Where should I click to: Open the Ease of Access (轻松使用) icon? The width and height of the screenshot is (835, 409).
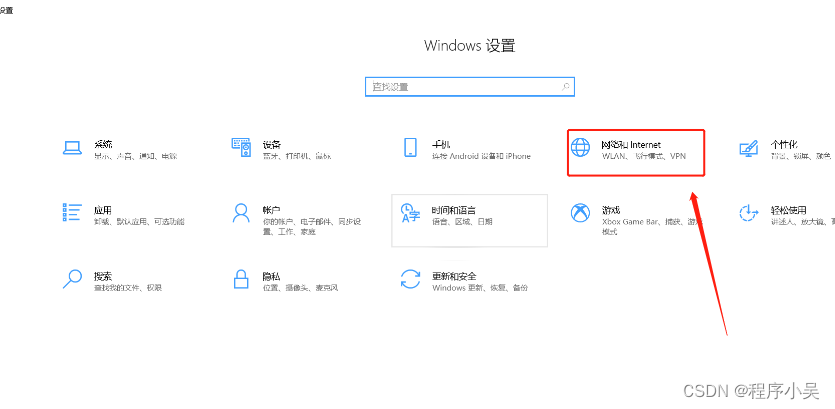click(749, 212)
